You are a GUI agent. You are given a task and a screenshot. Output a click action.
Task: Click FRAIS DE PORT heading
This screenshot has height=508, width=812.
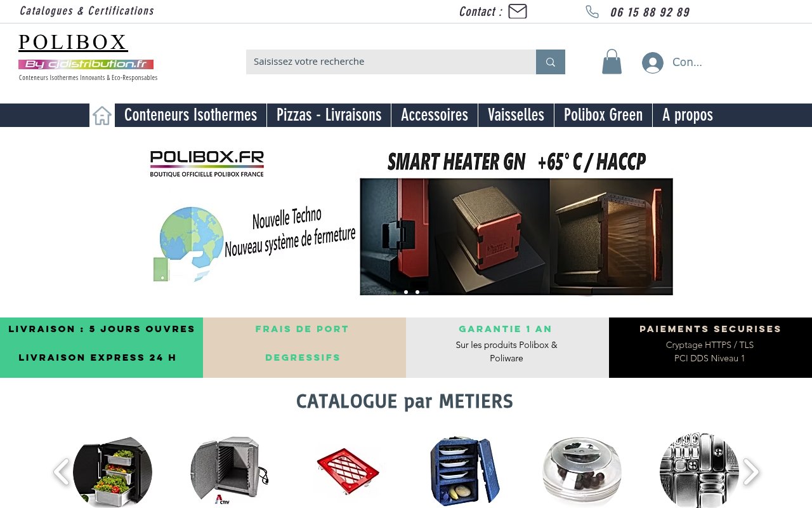(x=302, y=329)
